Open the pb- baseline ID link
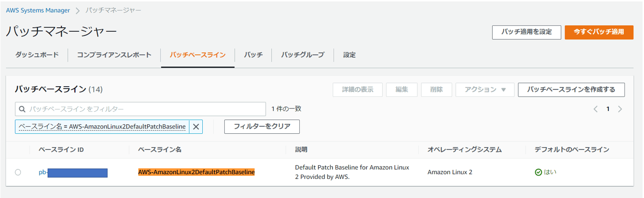644x198 pixels. click(x=43, y=172)
